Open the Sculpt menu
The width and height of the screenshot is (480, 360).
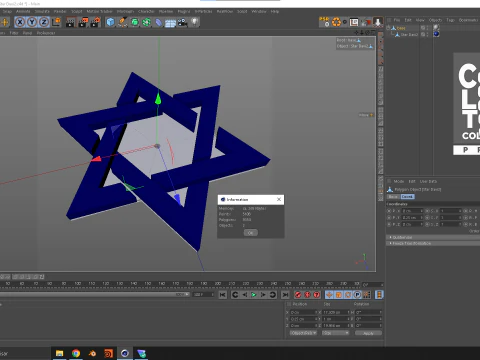[x=77, y=11]
